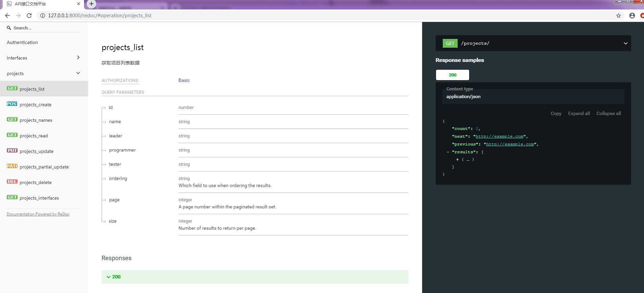
Task: Open a new tab with the plus button
Action: pyautogui.click(x=91, y=4)
